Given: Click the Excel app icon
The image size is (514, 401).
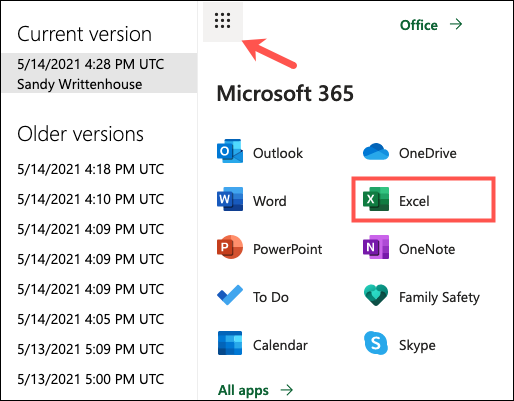Looking at the screenshot, I should (x=376, y=199).
